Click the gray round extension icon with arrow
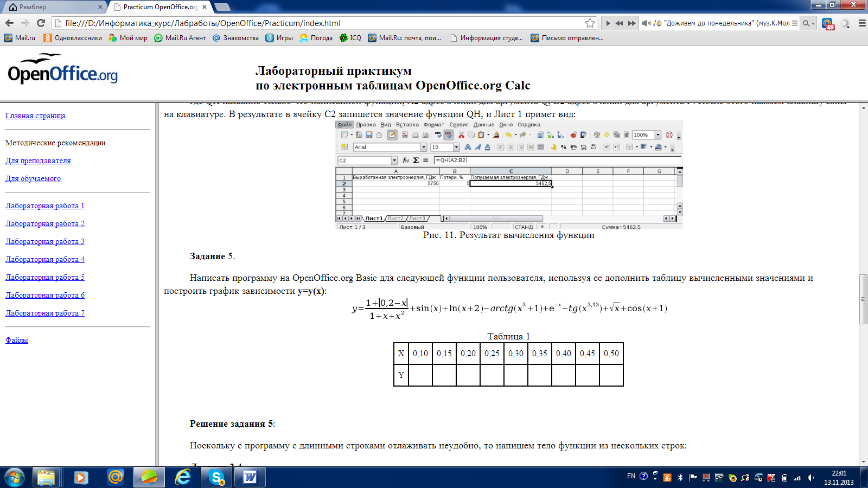868x488 pixels. [x=845, y=23]
